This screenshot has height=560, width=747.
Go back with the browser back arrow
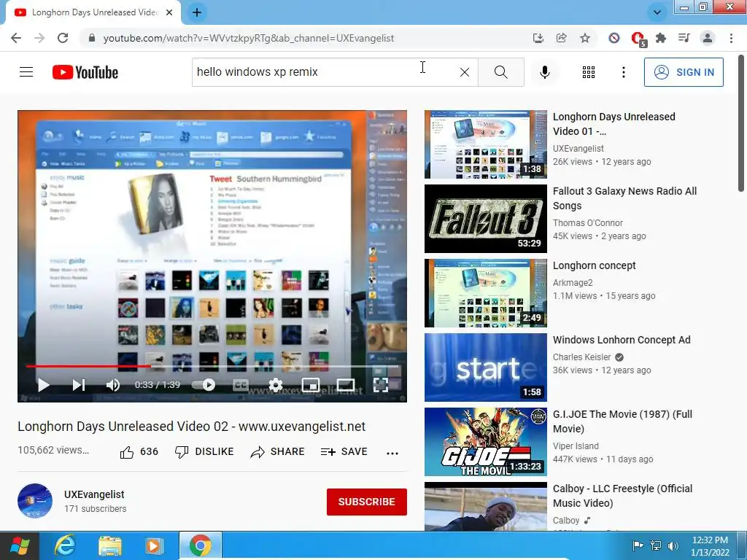16,38
